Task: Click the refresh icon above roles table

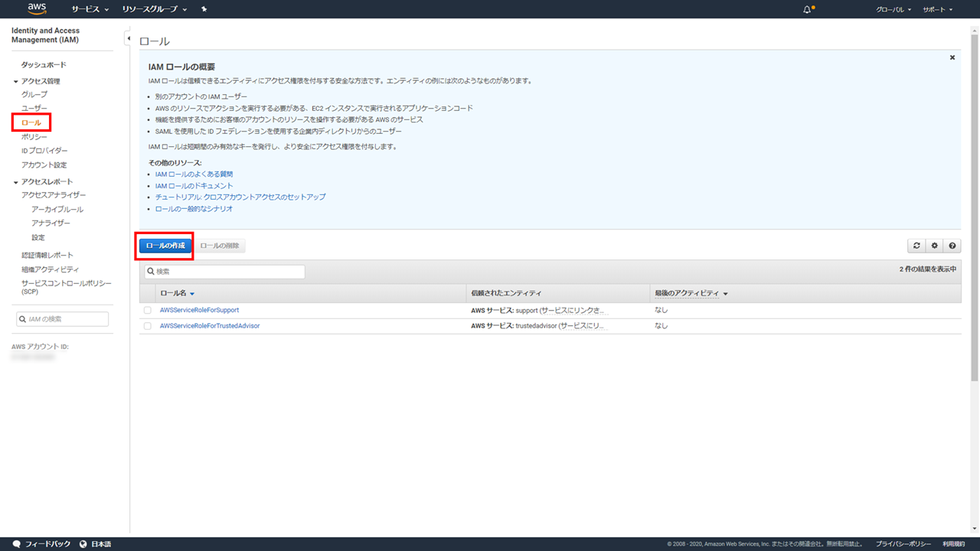Action: 916,246
